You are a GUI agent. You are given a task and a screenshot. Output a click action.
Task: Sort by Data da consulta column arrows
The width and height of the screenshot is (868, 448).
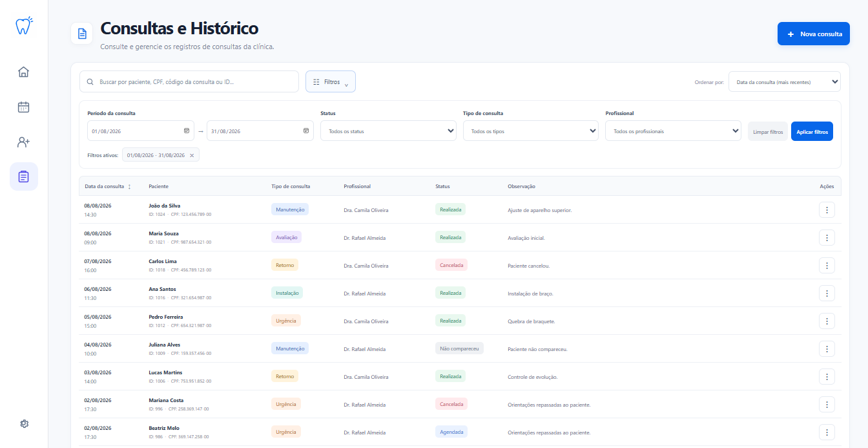(x=129, y=187)
